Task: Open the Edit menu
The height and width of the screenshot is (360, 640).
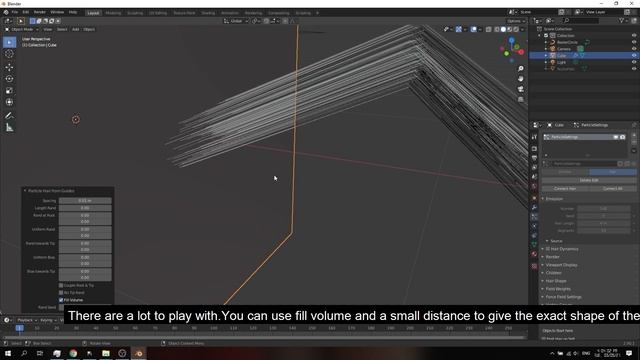Action: (26, 12)
